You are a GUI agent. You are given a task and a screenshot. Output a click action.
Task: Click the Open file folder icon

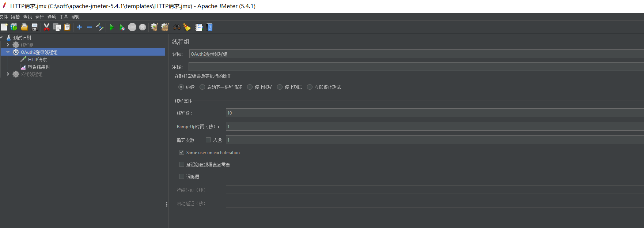[24, 27]
